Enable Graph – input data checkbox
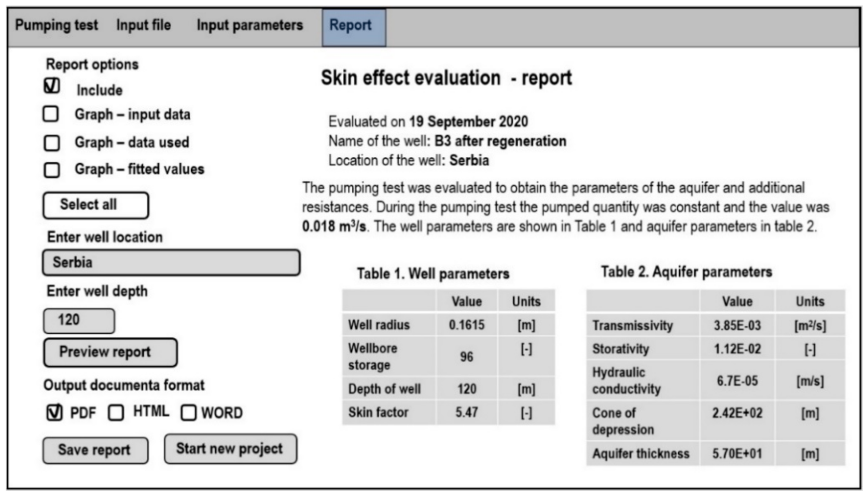The height and width of the screenshot is (498, 868). click(x=51, y=114)
